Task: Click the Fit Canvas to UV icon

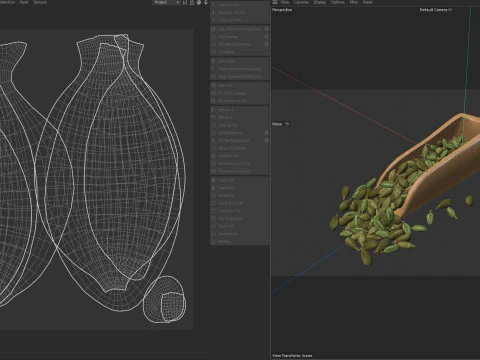Action: coord(214,101)
